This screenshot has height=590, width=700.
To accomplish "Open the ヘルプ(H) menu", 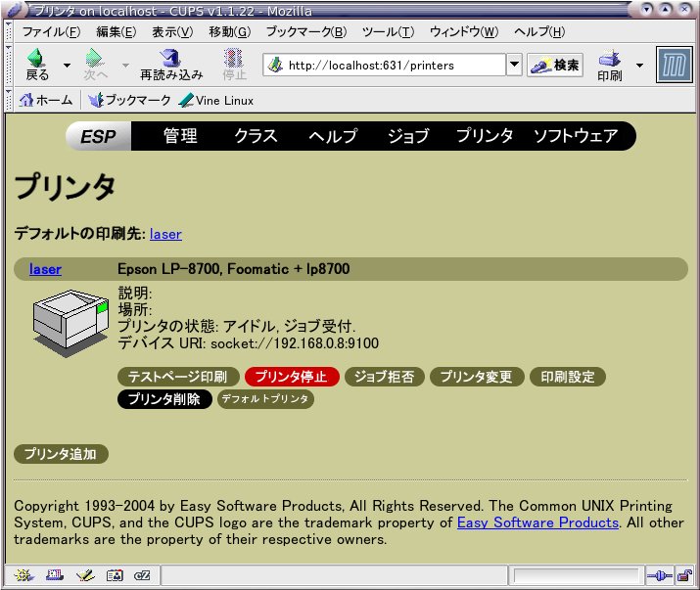I will [x=539, y=31].
